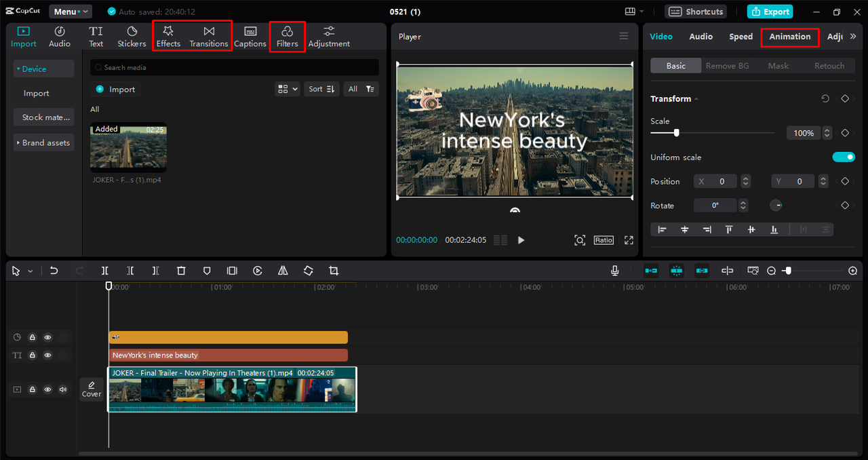Lock the text track
Image resolution: width=868 pixels, height=460 pixels.
[x=32, y=355]
